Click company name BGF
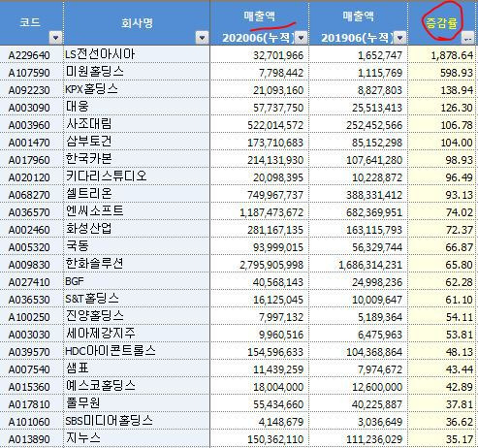This screenshot has width=478, height=448. pyautogui.click(x=75, y=280)
